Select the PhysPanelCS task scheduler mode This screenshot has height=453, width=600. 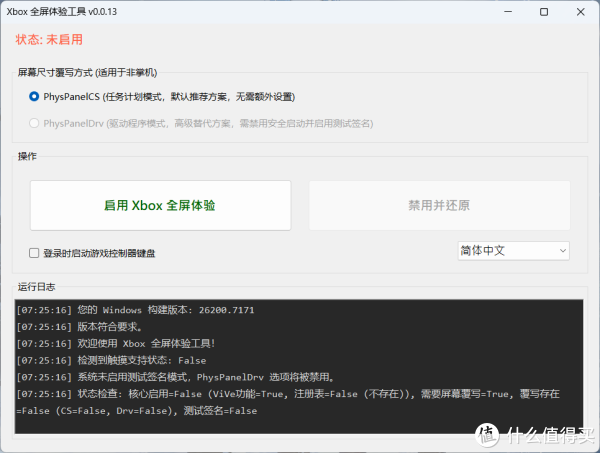coord(35,97)
